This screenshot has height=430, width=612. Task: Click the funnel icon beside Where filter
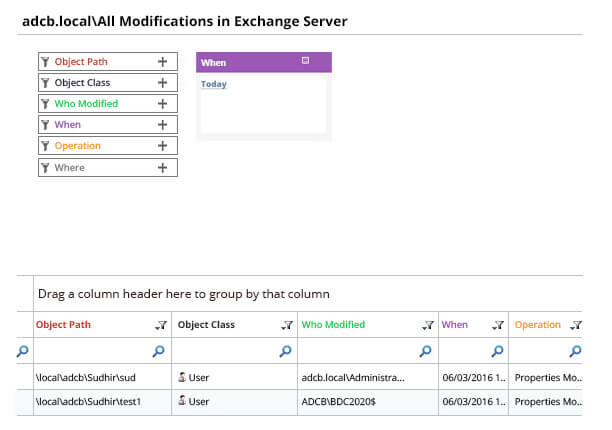coord(45,168)
